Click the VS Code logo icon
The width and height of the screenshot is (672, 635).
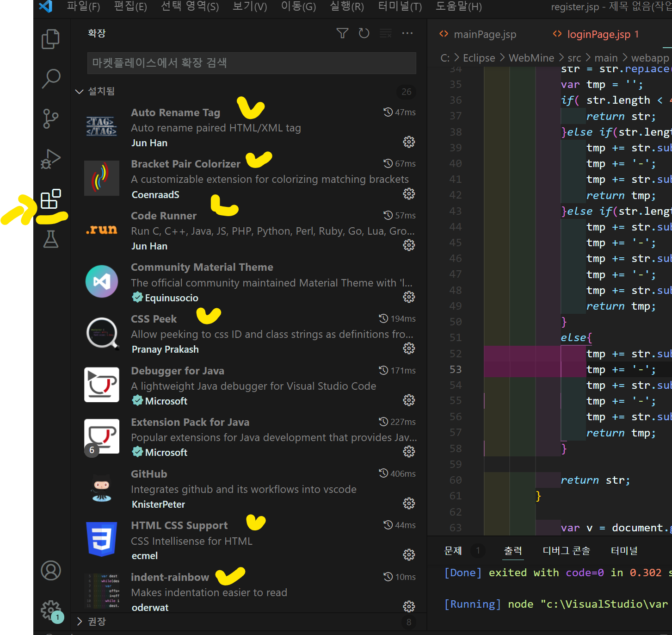(45, 6)
